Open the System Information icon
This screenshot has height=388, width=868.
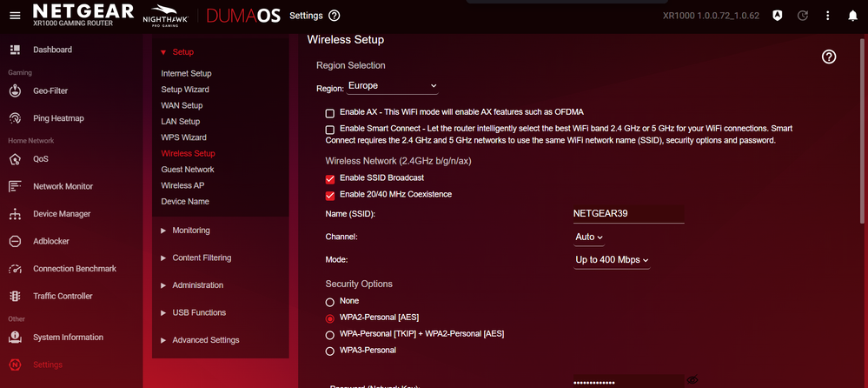16,337
